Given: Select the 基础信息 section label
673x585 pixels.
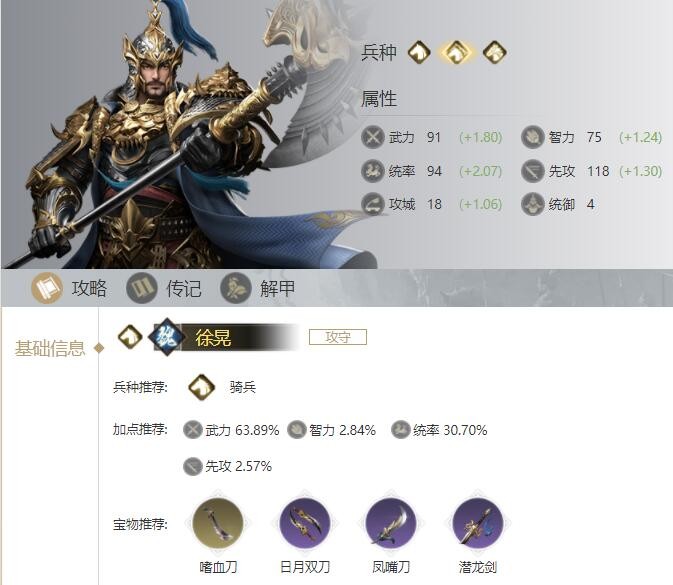Looking at the screenshot, I should [x=50, y=349].
